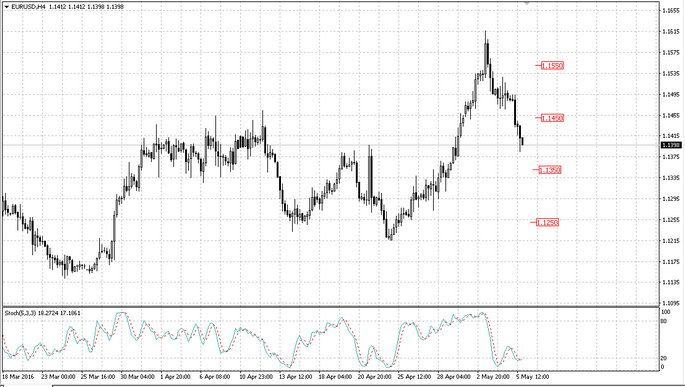Image resolution: width=685 pixels, height=387 pixels.
Task: Click the gray chart shift triangle marker
Action: (526, 3)
